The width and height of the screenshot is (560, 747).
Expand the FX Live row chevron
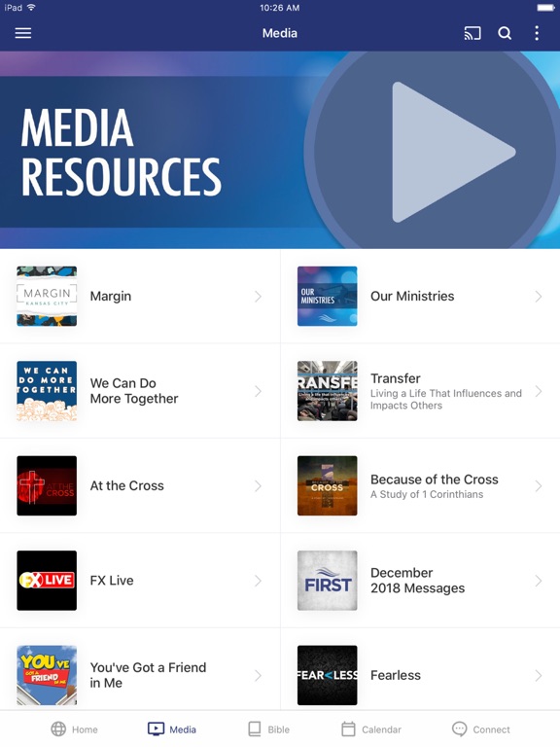[x=258, y=581]
